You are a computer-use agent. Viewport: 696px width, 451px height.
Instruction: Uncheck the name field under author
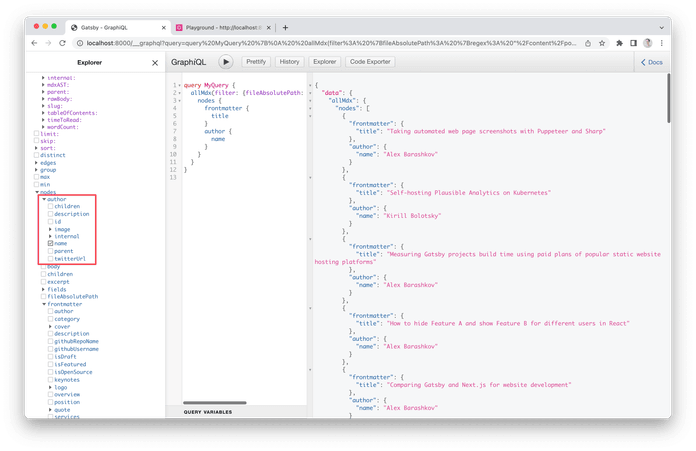pos(51,243)
